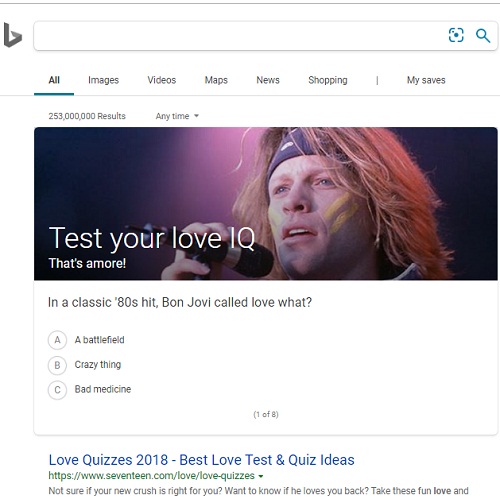The width and height of the screenshot is (500, 499).
Task: Open the My saves link
Action: (x=426, y=80)
